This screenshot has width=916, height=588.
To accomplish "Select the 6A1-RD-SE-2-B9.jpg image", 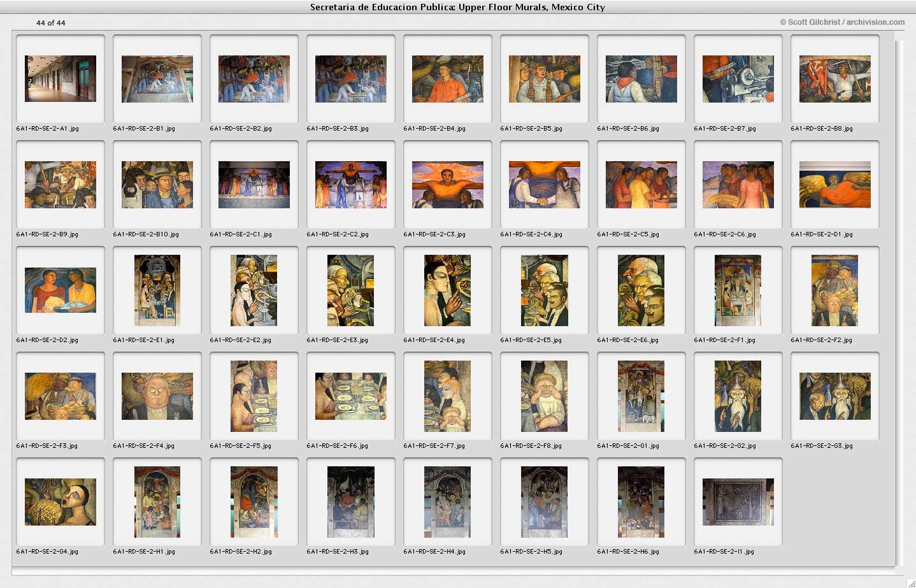I will pos(61,185).
